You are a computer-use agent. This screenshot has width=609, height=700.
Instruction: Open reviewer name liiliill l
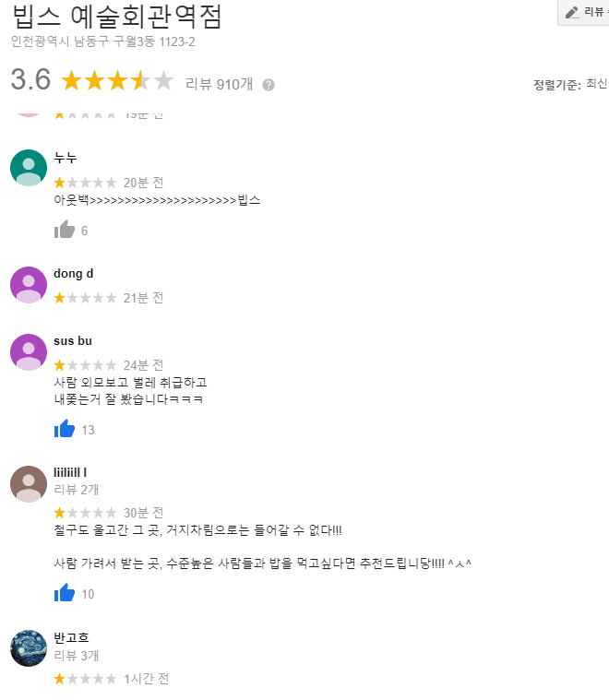pyautogui.click(x=70, y=473)
